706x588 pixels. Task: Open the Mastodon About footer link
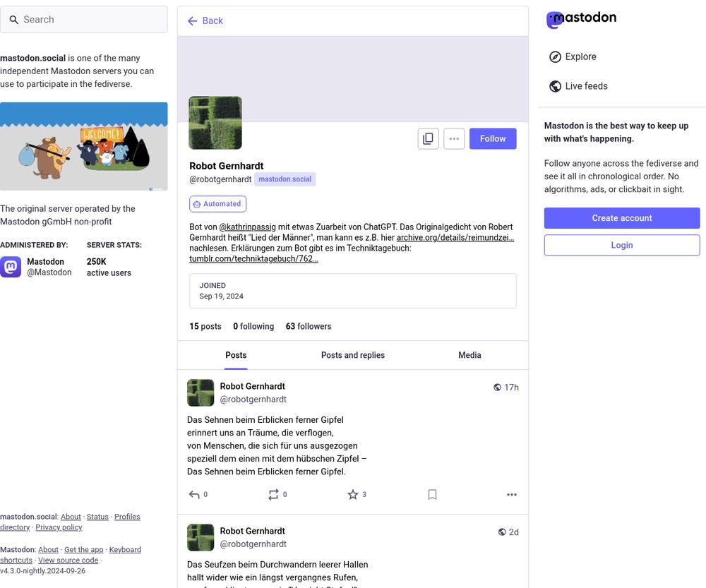click(x=48, y=550)
